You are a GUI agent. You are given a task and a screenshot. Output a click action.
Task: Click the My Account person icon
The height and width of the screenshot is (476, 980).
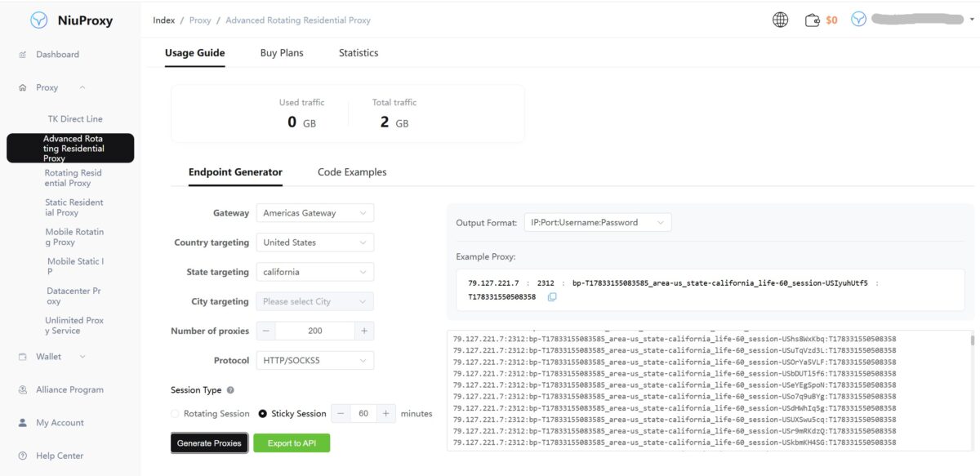pos(23,423)
